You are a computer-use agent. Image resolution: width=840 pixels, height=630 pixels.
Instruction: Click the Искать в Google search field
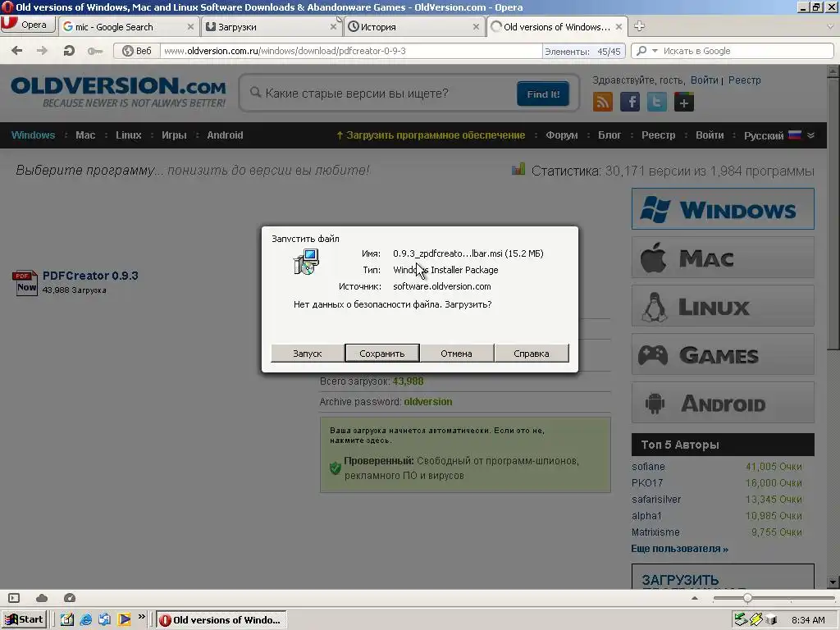pyautogui.click(x=746, y=51)
